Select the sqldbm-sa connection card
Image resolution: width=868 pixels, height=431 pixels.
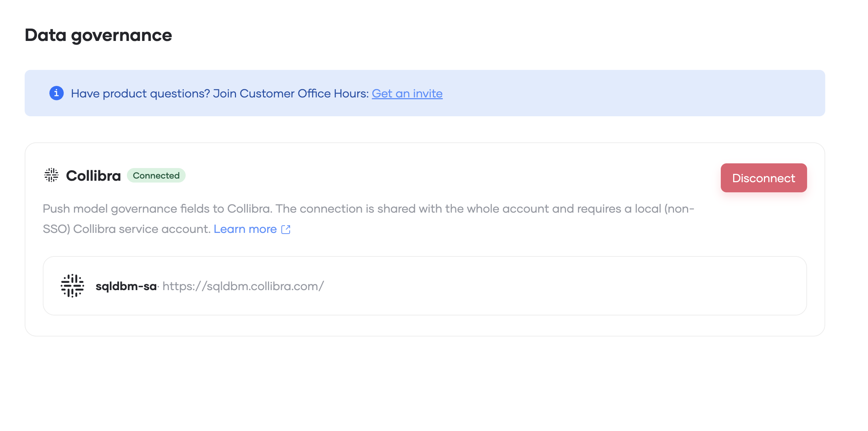(425, 286)
